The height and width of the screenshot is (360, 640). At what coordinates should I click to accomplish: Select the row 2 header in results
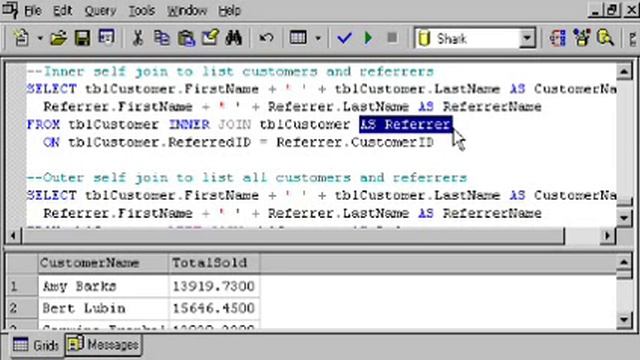click(x=21, y=308)
